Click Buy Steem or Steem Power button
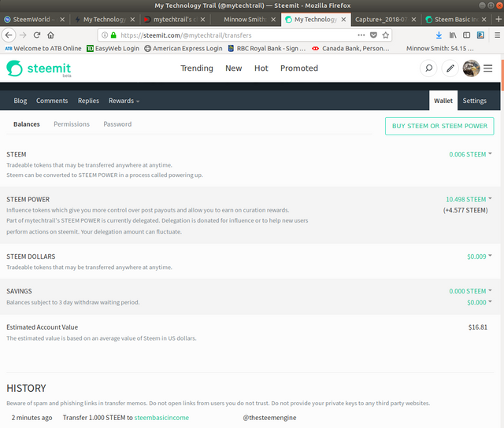Screen dimensions: 504x428 click(439, 126)
